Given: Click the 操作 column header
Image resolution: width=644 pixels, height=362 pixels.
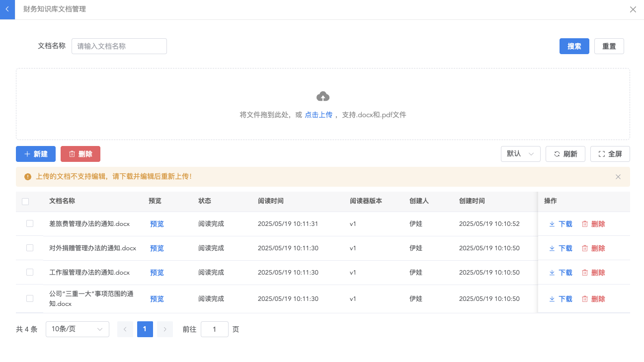Looking at the screenshot, I should tap(551, 201).
